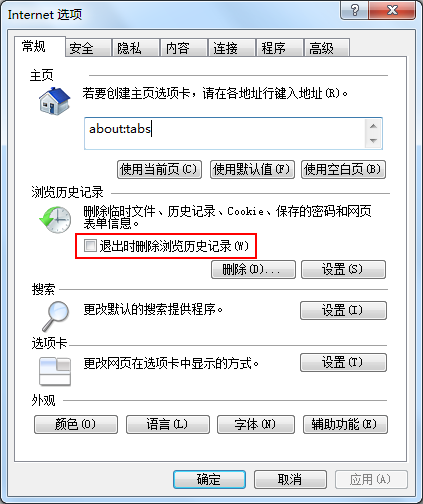
Task: Switch to the 安全 tab
Action: [x=88, y=48]
